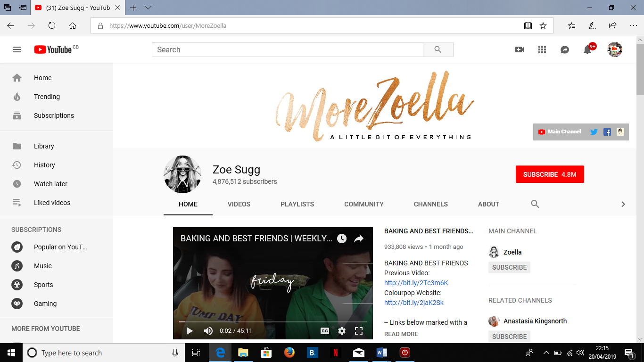Search within channel magnifier icon

point(535,204)
